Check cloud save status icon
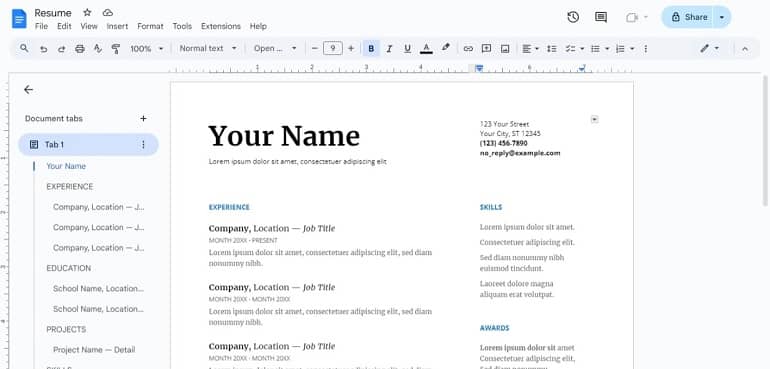The image size is (770, 369). [x=108, y=13]
